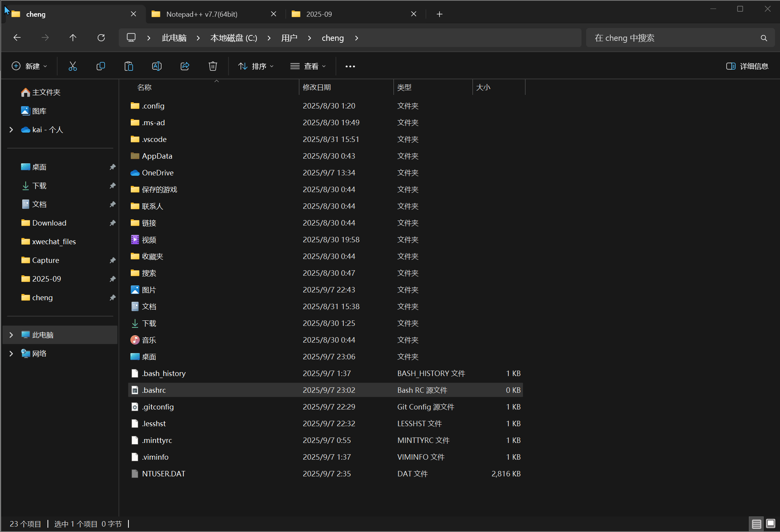Viewport: 780px width, 532px height.
Task: Open the 新建 new item menu
Action: pos(29,66)
